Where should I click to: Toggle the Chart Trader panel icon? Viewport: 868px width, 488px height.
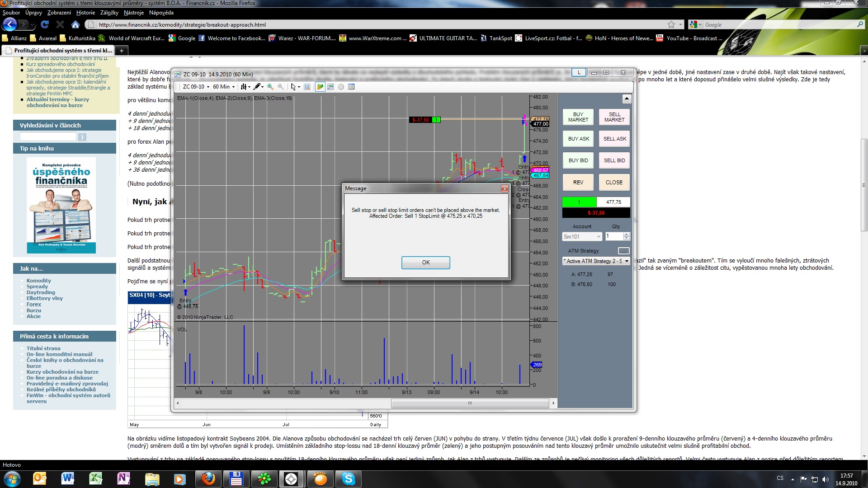click(320, 87)
